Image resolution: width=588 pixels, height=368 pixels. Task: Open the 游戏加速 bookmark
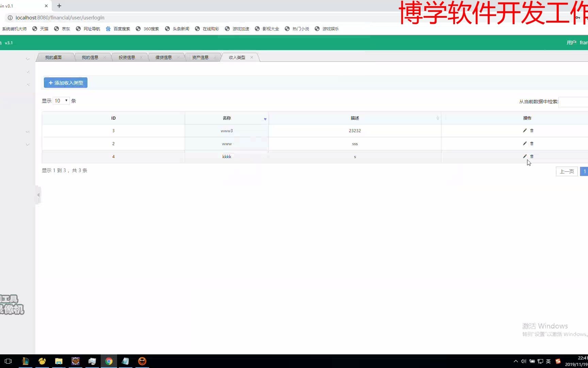click(237, 29)
